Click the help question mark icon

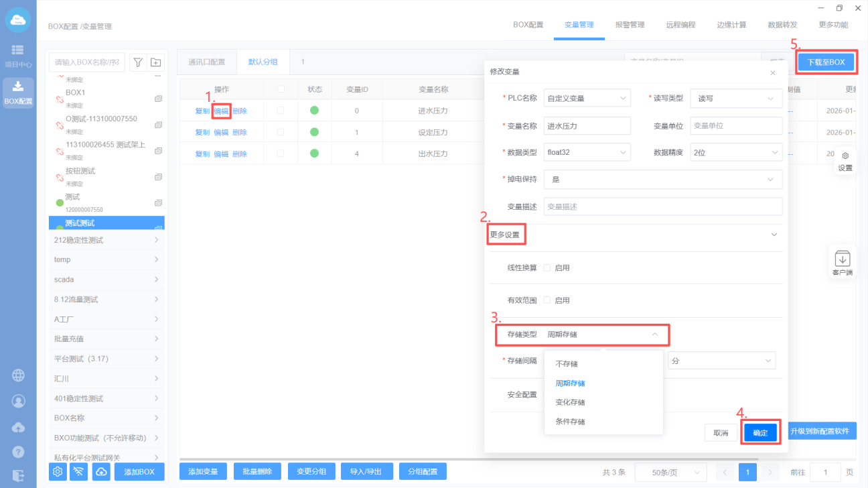coord(18,452)
